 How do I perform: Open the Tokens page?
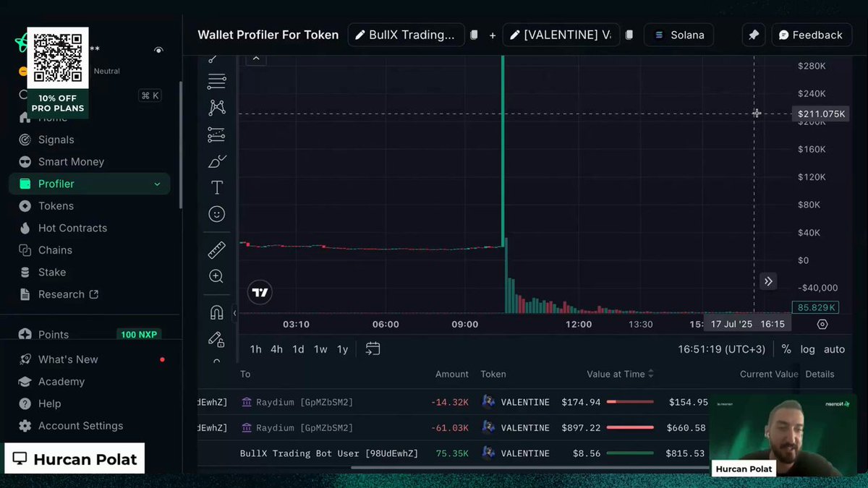[x=56, y=206]
